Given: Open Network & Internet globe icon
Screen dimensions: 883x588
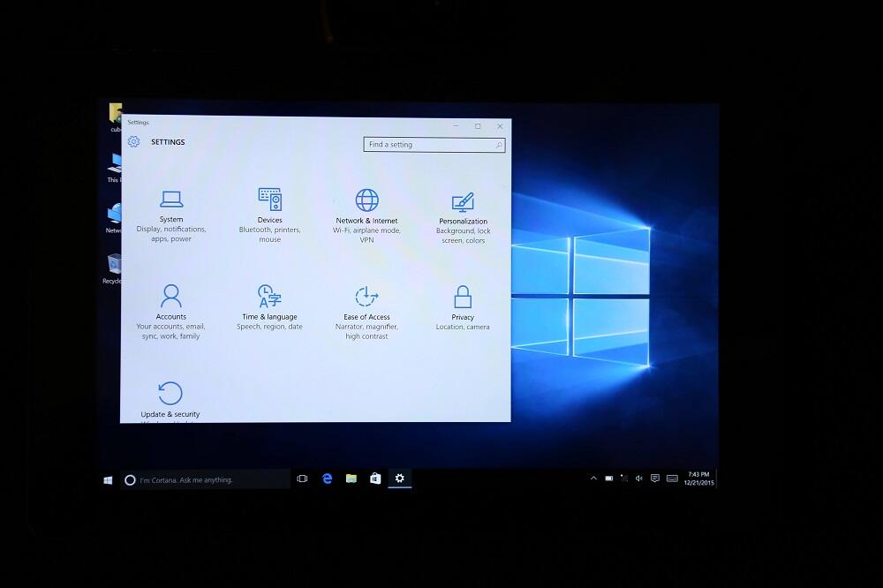Looking at the screenshot, I should [x=366, y=200].
